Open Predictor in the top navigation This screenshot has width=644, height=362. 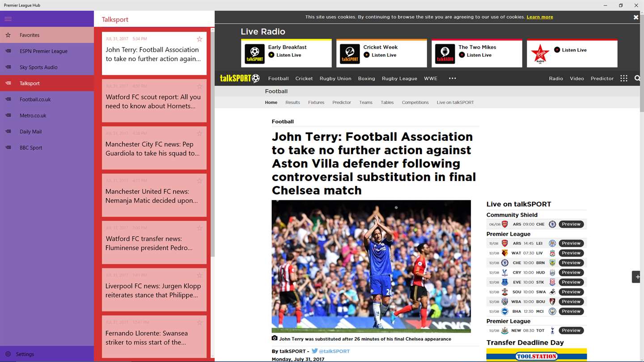pos(602,78)
